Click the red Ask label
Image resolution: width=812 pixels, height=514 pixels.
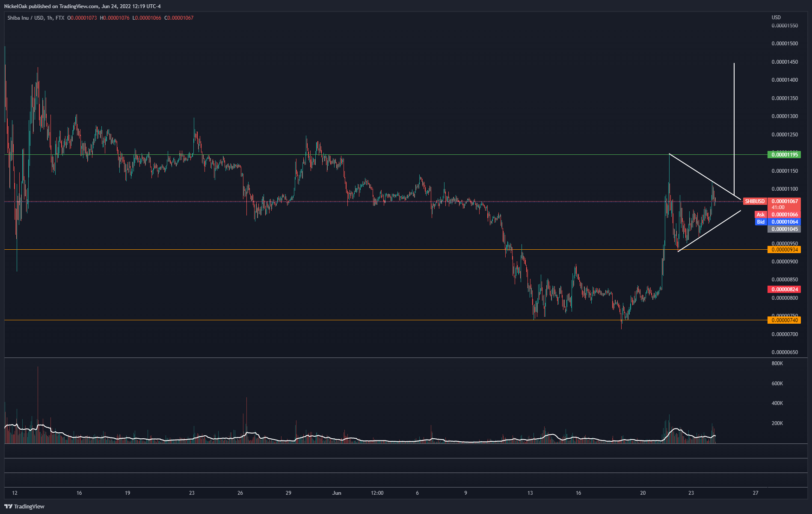point(761,215)
